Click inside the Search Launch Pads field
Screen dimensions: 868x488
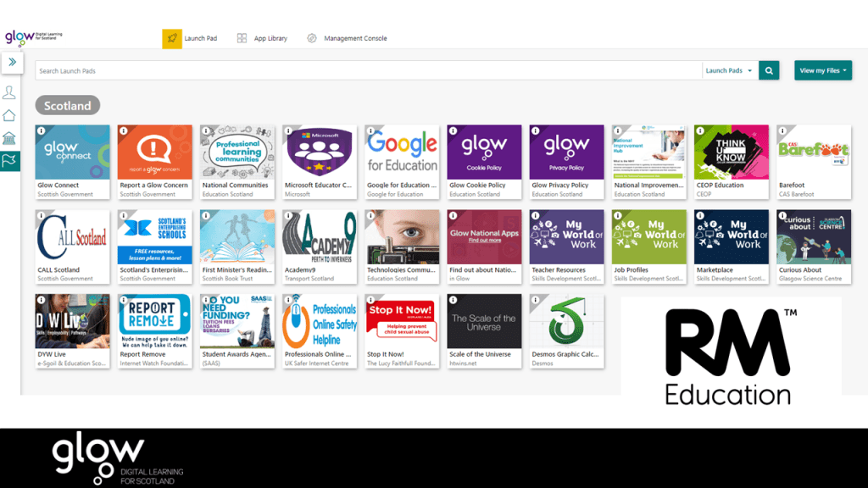pos(339,70)
